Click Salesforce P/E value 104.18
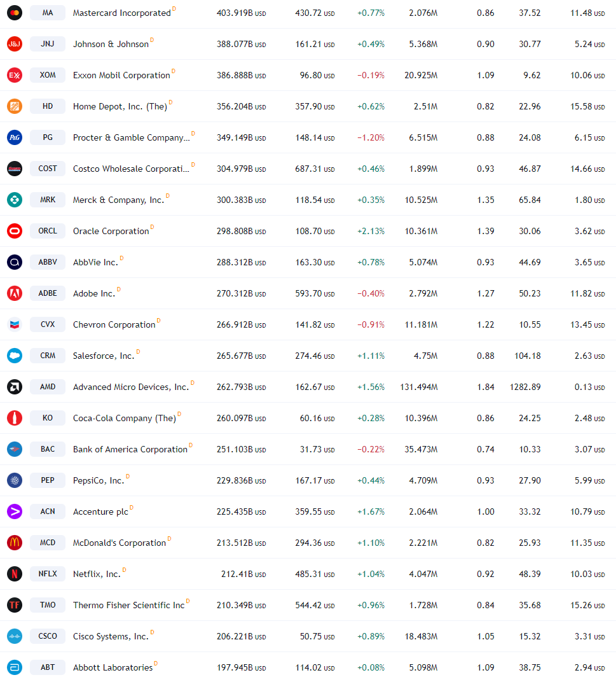Screen dimensions: 616x682 pyautogui.click(x=527, y=356)
